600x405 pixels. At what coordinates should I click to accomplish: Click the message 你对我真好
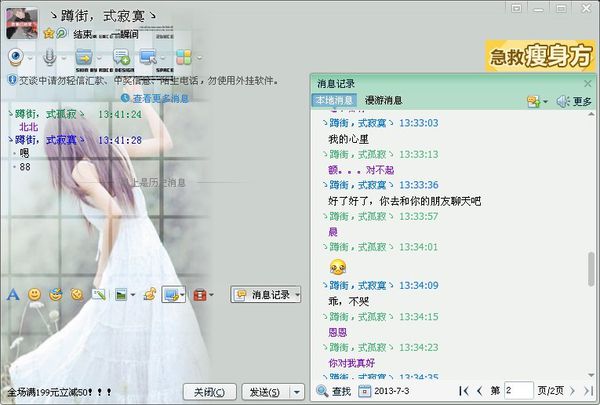[351, 363]
